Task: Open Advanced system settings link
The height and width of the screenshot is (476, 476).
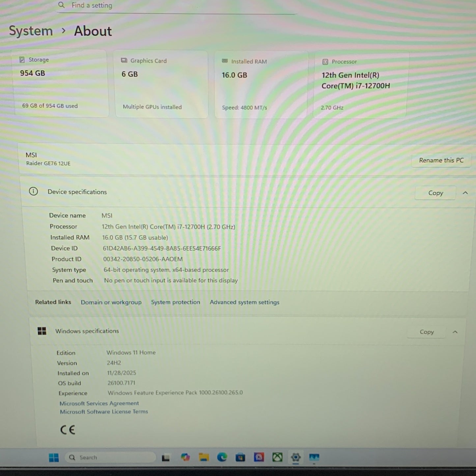Action: (x=244, y=302)
